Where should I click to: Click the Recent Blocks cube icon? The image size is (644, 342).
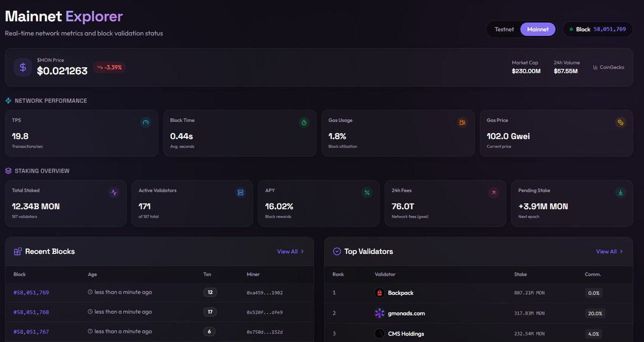click(18, 251)
